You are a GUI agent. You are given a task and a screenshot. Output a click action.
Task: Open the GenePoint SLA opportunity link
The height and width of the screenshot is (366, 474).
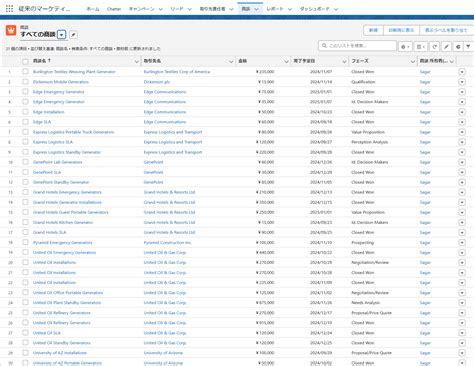pos(47,172)
